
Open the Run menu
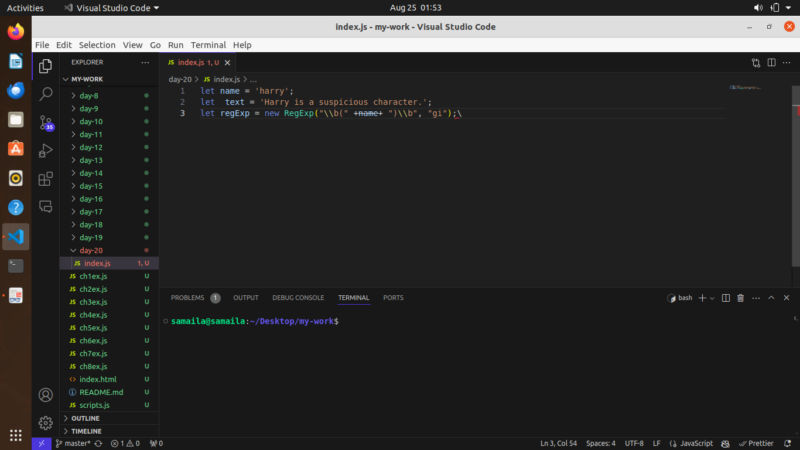pos(176,45)
